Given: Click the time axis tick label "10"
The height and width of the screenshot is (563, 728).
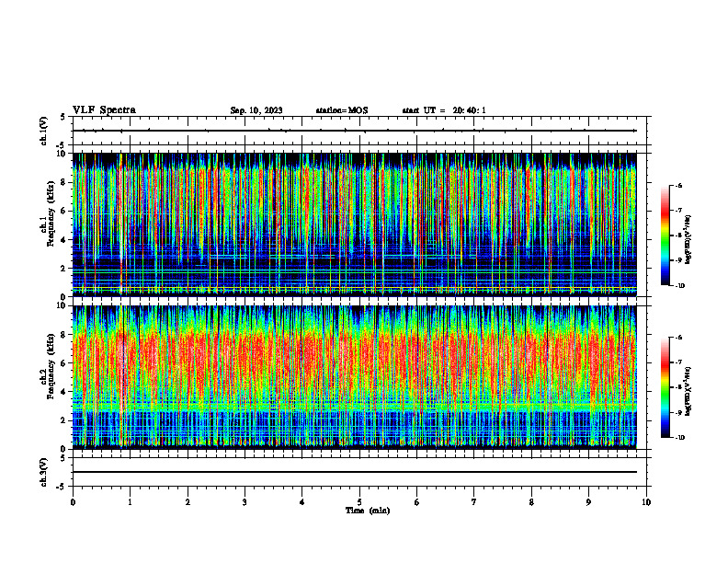Looking at the screenshot, I should point(646,502).
